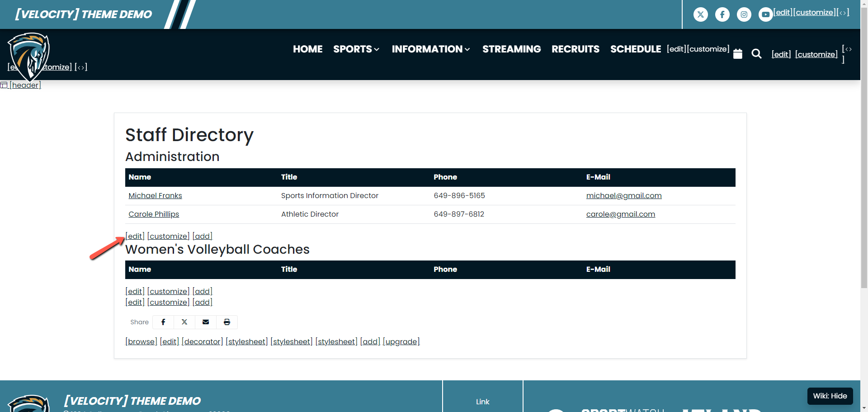This screenshot has width=868, height=412.
Task: Click the [upgrade] link at bottom
Action: [x=401, y=341]
